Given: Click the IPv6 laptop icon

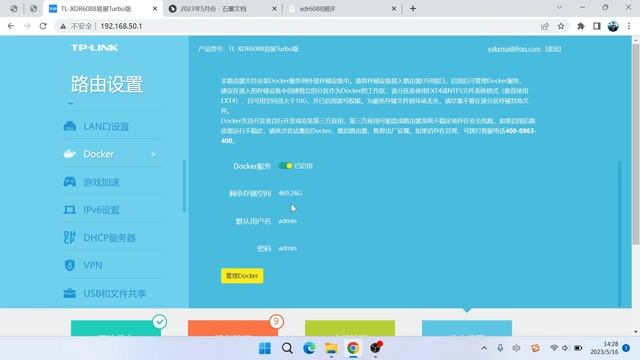Looking at the screenshot, I should (70, 209).
